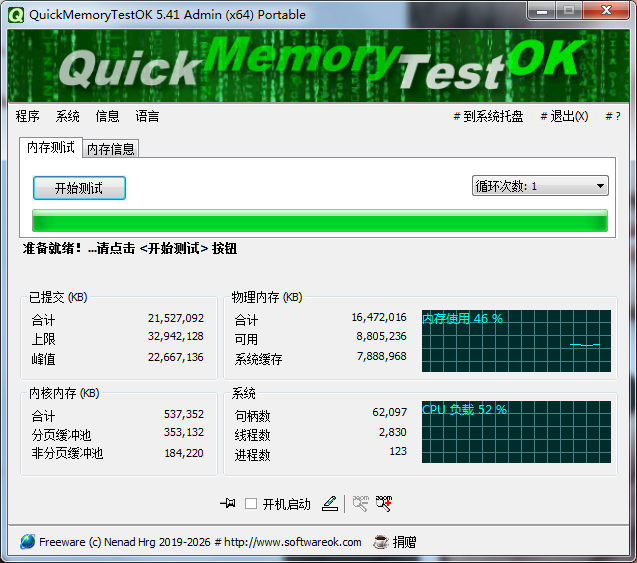This screenshot has width=637, height=563.
Task: Click the 已提交 (KB) group heading
Action: click(x=58, y=297)
